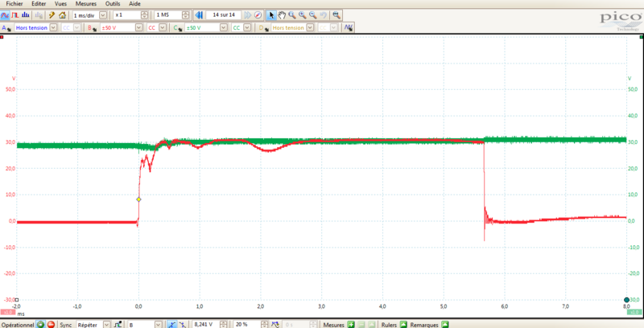Screen dimensions: 644x328
Task: Switch to spectrum mode icon
Action: tap(27, 15)
